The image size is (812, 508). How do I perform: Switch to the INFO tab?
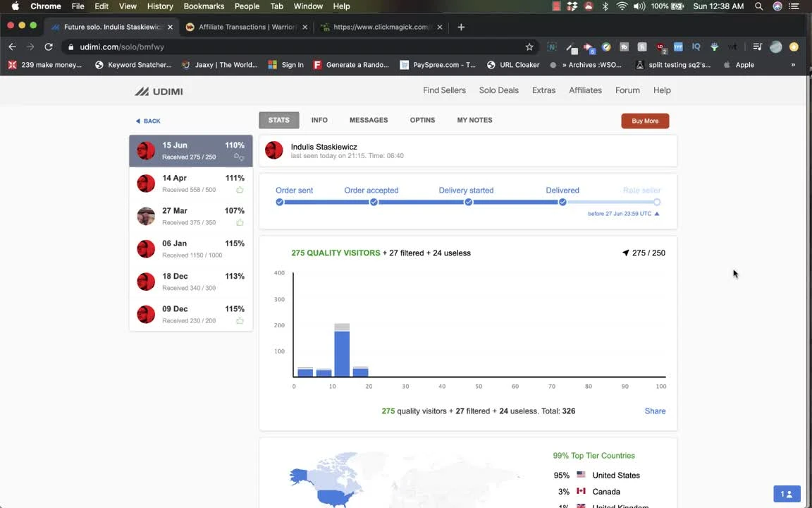tap(319, 120)
